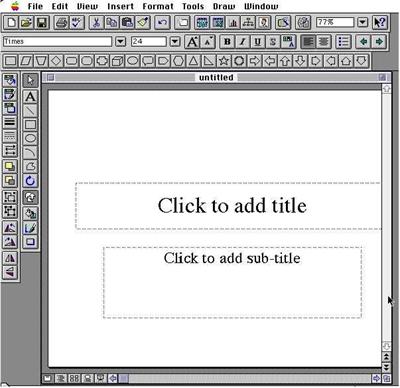This screenshot has width=400, height=388.
Task: Toggle Bold formatting
Action: click(x=227, y=42)
